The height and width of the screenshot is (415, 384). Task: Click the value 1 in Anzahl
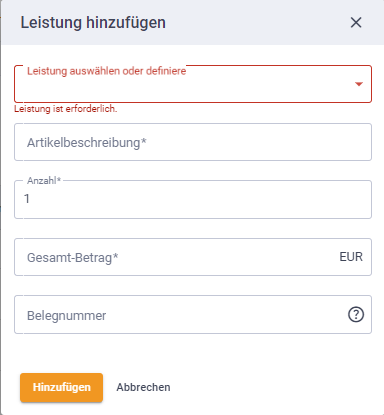pyautogui.click(x=27, y=199)
